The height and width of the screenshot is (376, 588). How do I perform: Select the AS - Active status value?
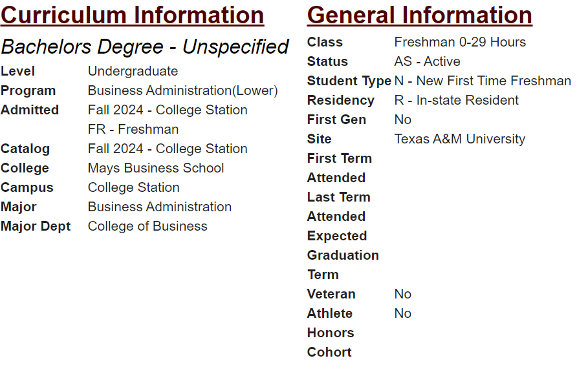427,61
